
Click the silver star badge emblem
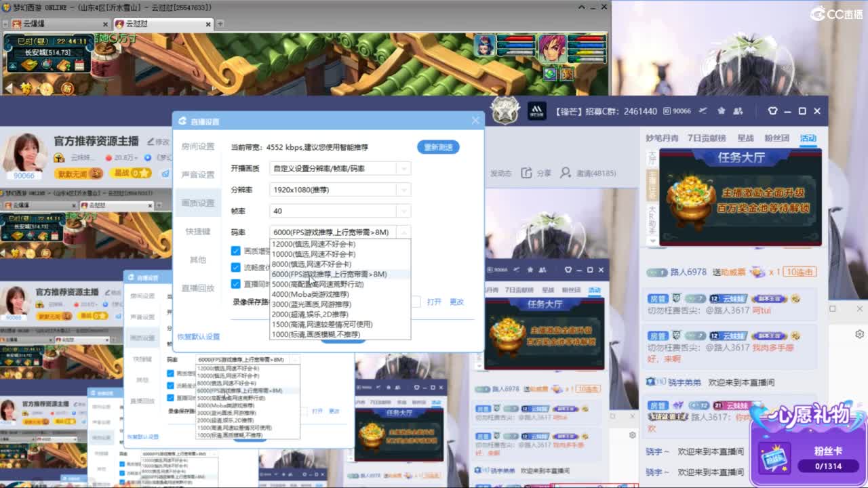tap(505, 110)
